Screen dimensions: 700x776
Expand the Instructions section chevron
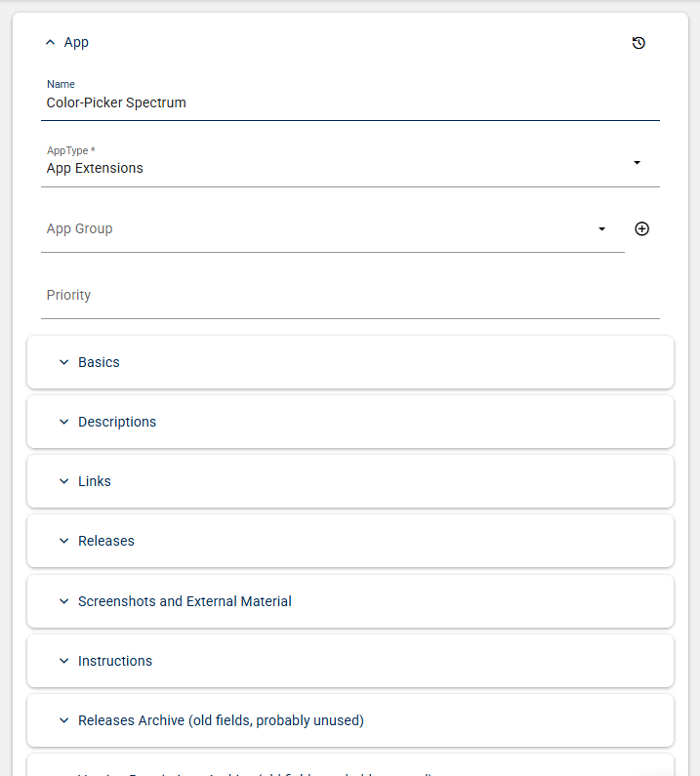(x=64, y=661)
